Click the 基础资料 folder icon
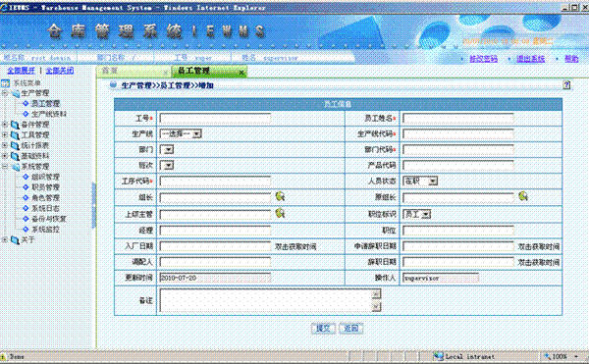The image size is (589, 364). [15, 156]
